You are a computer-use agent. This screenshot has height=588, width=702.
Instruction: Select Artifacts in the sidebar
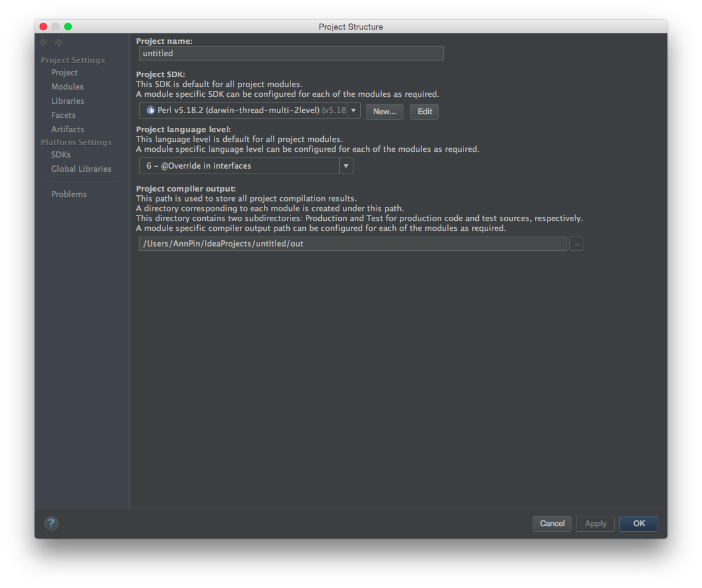point(67,130)
